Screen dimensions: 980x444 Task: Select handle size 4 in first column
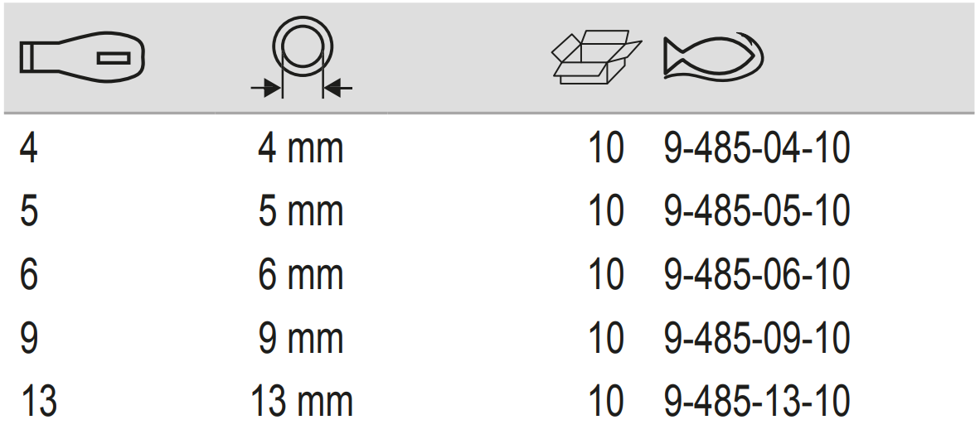pyautogui.click(x=28, y=150)
